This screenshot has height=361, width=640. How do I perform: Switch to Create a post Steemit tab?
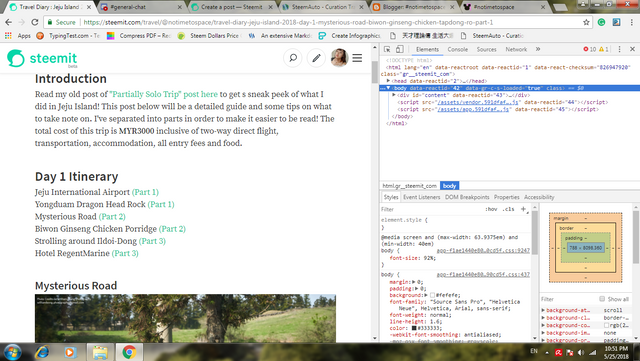[231, 7]
